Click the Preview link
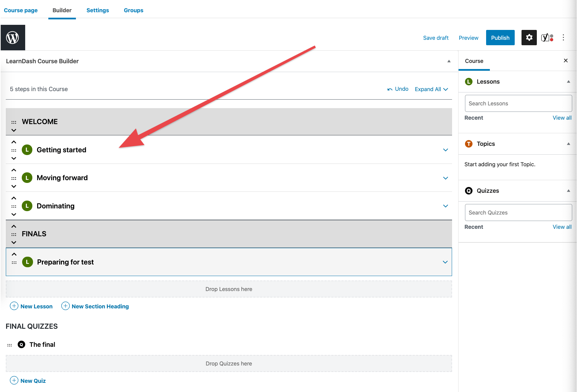The image size is (577, 392). (x=468, y=38)
